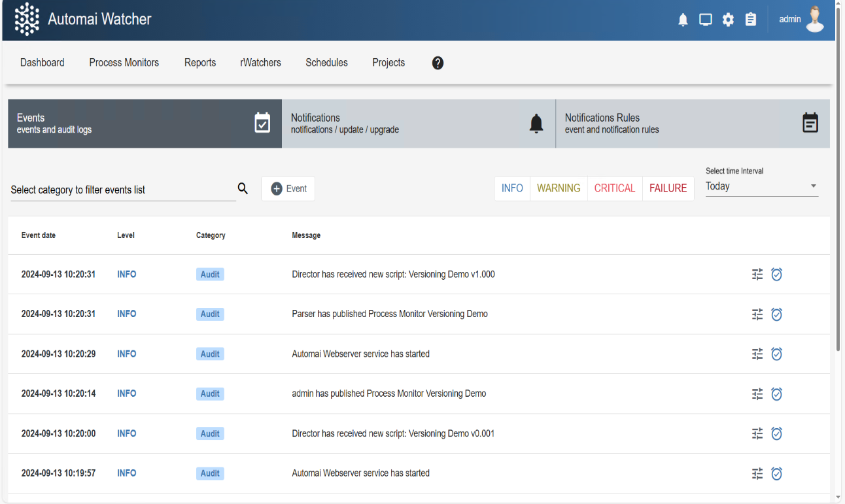Click alarm icon for Versioning Demo v0.001 event
Viewport: 845px width, 504px height.
776,433
